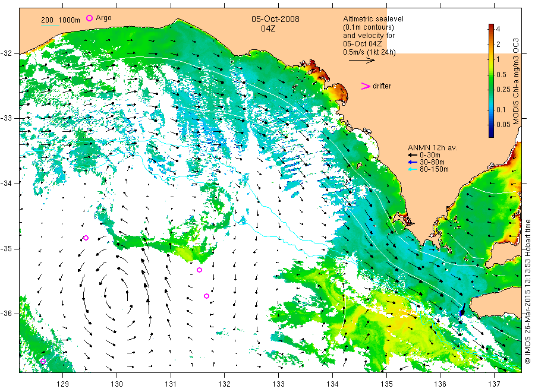
Task: Click the longitude label 132
Action: pos(225,384)
